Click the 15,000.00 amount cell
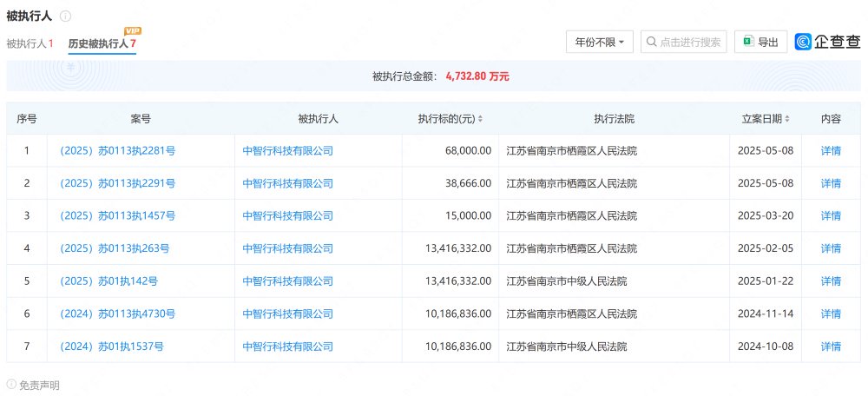868x396 pixels. click(x=450, y=216)
